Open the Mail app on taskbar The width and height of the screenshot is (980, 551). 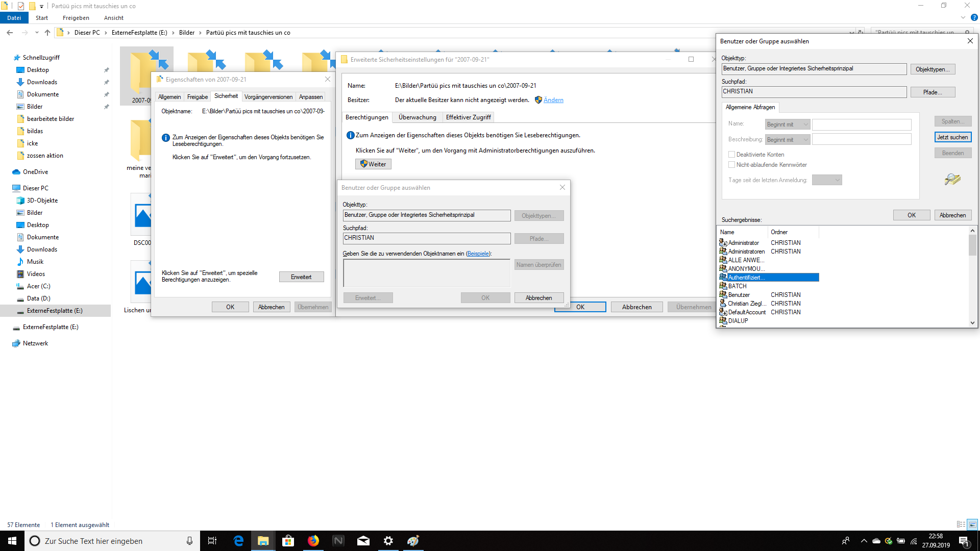click(363, 541)
